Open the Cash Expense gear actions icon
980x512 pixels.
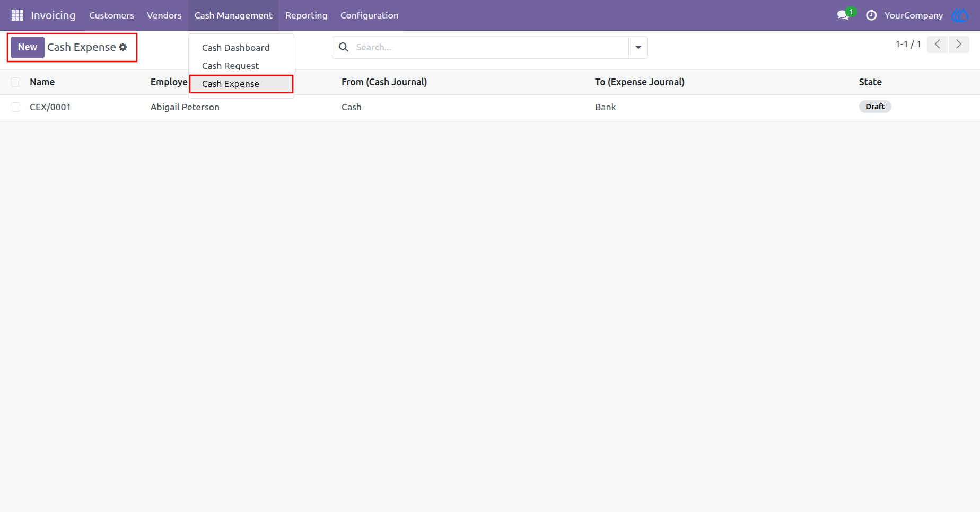123,47
